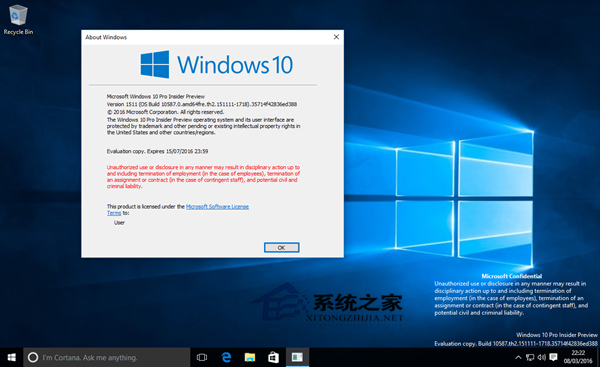This screenshot has height=367, width=600.
Task: Open the volume tray icon
Action: [x=541, y=357]
